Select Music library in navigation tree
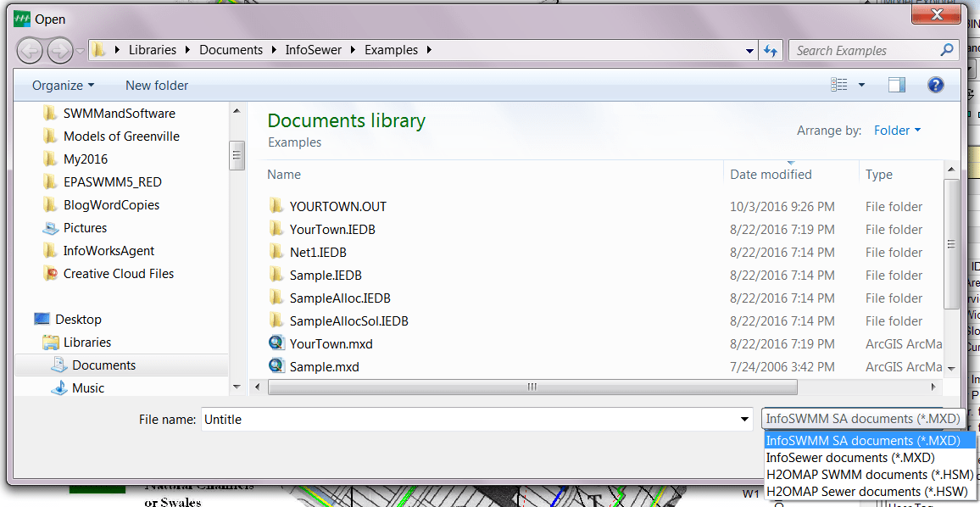The image size is (980, 507). coord(88,388)
